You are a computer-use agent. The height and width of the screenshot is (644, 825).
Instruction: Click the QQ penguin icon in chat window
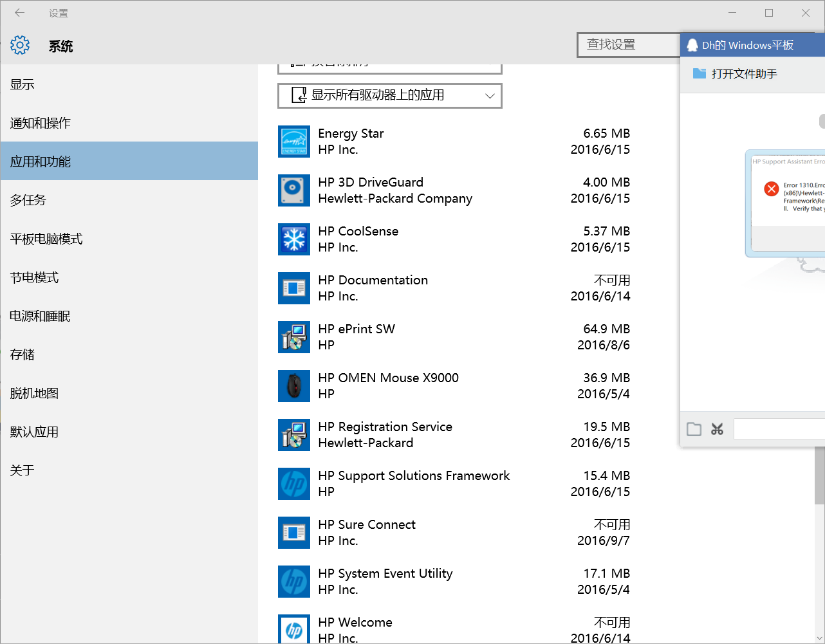[692, 45]
